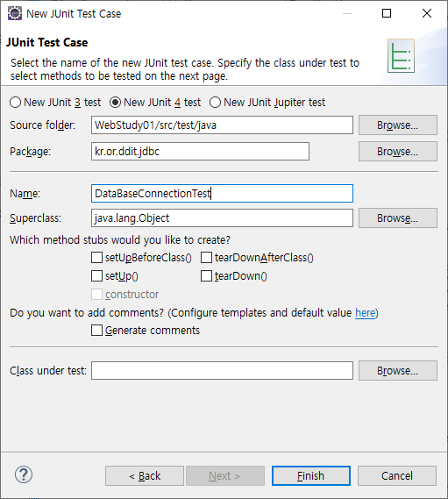Toggle the Generate comments checkbox
This screenshot has height=499, width=448.
click(96, 331)
